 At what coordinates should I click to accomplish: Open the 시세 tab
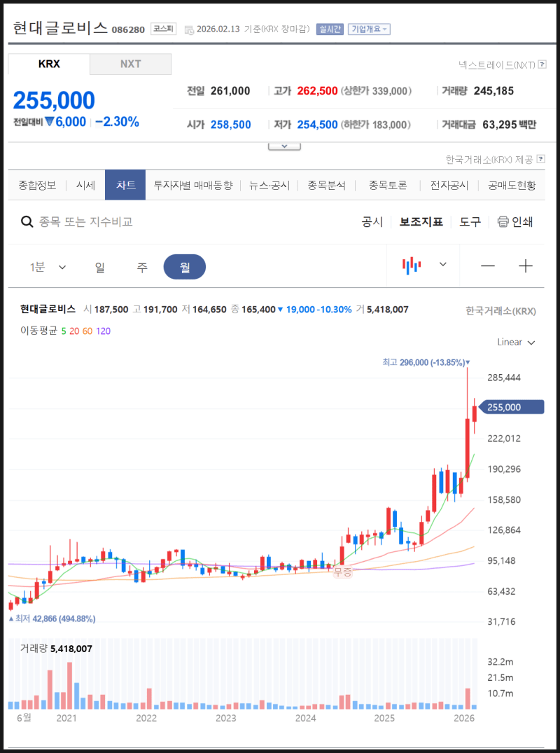(x=85, y=186)
